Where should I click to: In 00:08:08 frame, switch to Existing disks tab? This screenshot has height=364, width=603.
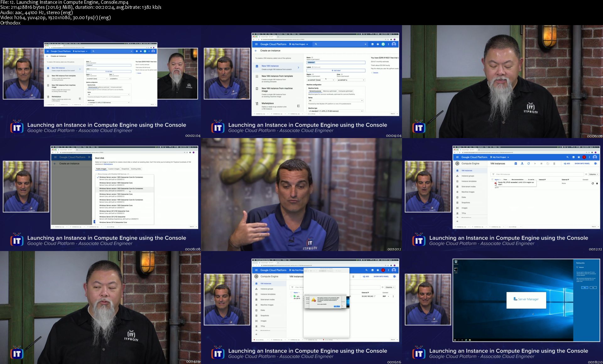pos(136,169)
